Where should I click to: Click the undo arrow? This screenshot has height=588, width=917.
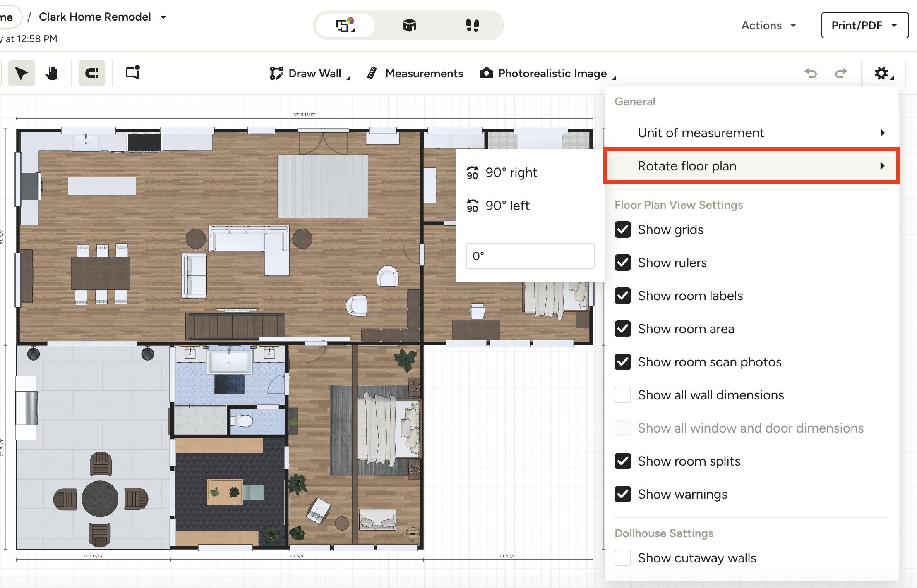click(x=811, y=73)
